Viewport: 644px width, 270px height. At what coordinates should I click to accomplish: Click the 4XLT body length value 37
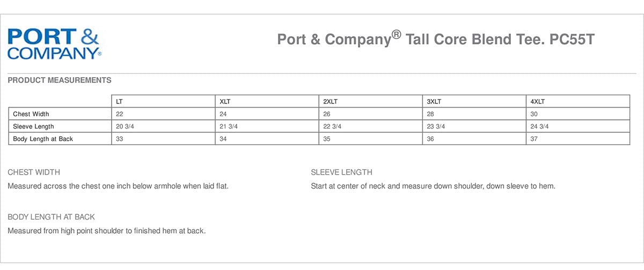535,139
